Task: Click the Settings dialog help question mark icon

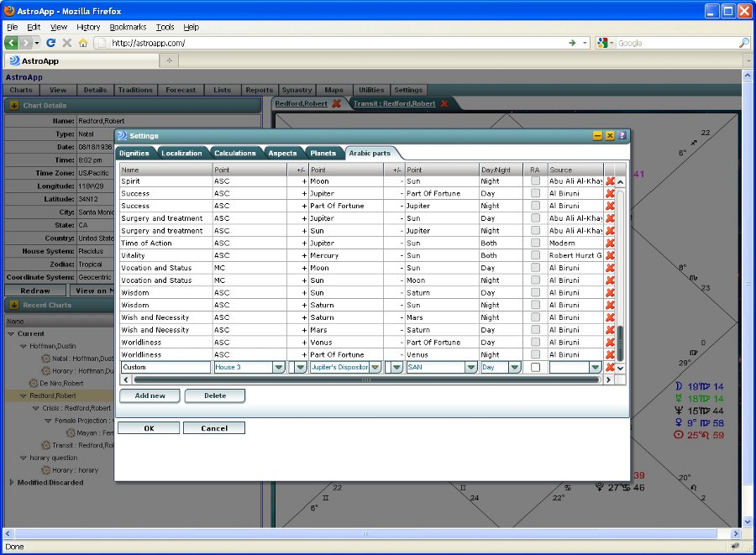Action: [x=622, y=135]
